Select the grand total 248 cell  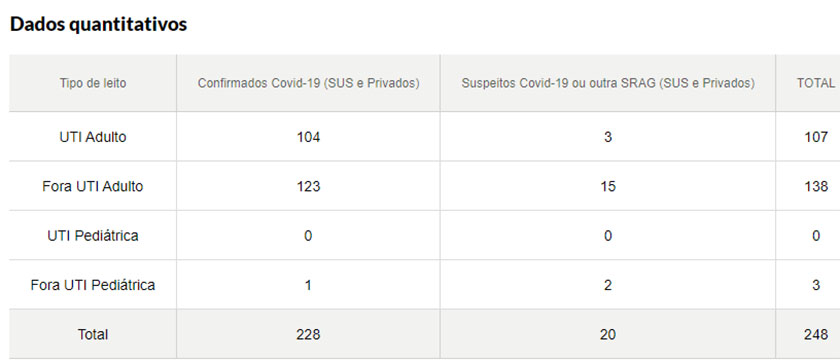pyautogui.click(x=816, y=335)
